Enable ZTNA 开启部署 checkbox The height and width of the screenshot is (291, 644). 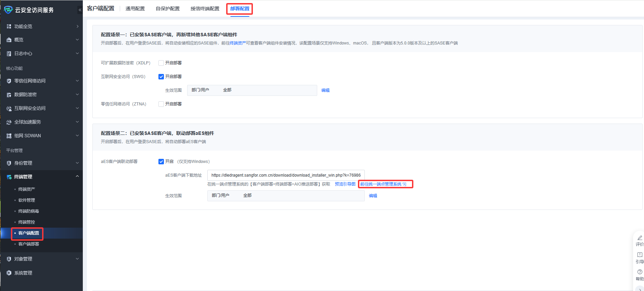[161, 104]
